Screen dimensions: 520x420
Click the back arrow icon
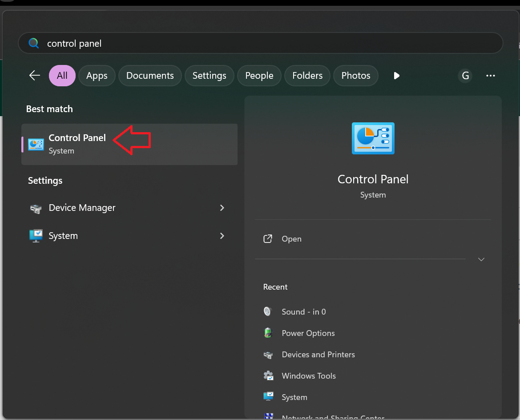[35, 76]
